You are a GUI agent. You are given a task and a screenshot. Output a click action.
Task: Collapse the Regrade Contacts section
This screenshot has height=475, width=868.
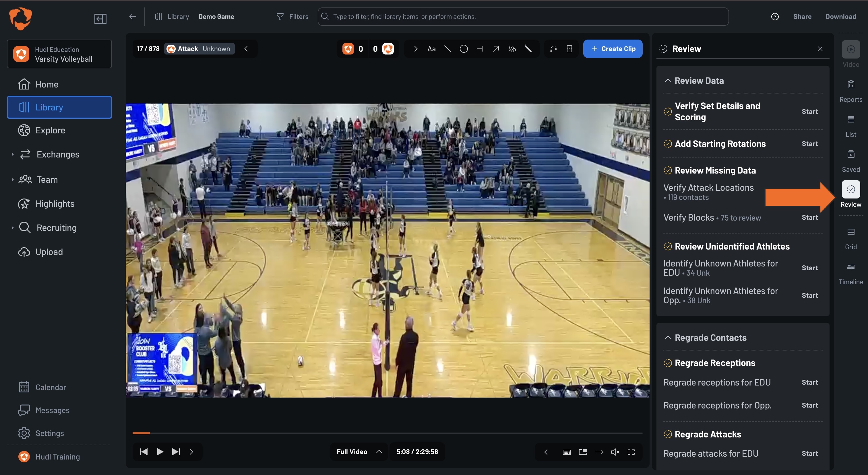point(668,337)
